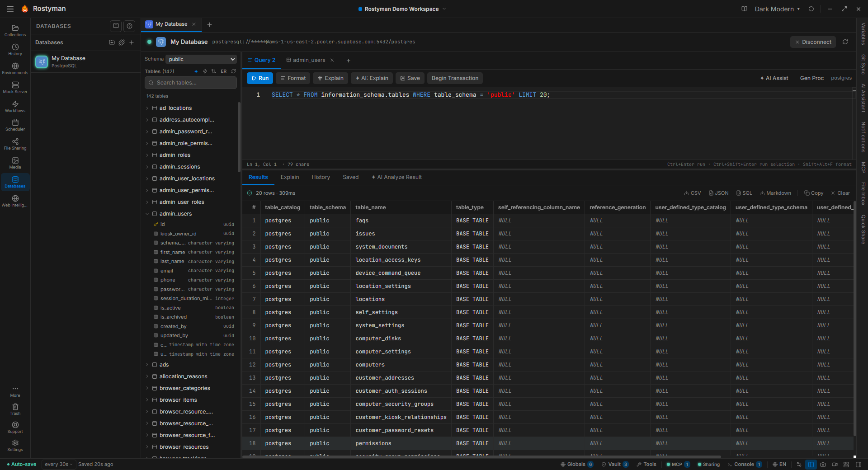868x470 pixels.
Task: Open Collections in the left sidebar
Action: click(x=15, y=30)
